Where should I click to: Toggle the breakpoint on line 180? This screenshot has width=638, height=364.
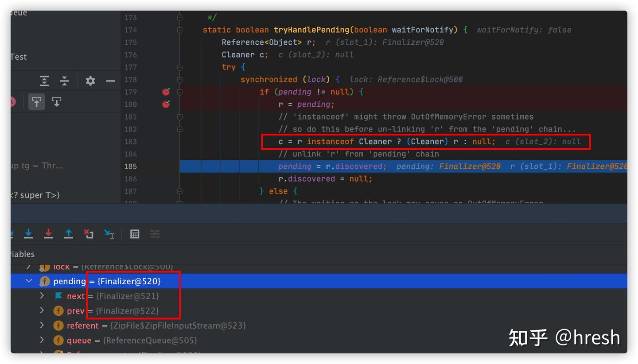[x=166, y=104]
